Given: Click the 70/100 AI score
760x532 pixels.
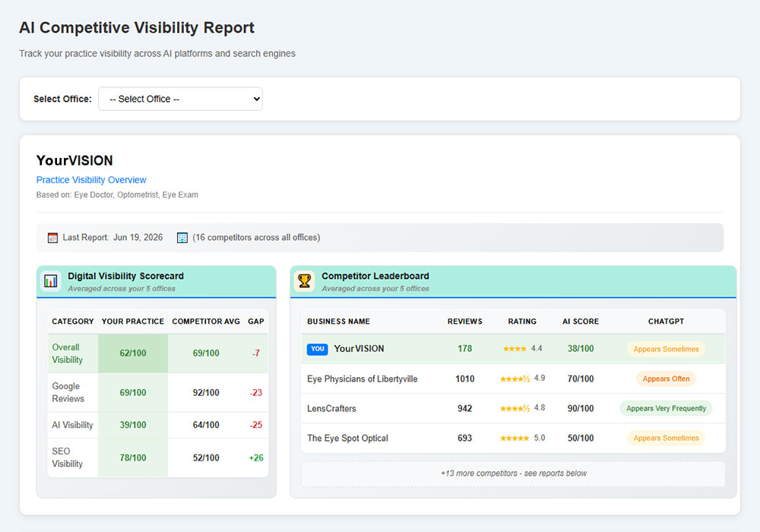Looking at the screenshot, I should [581, 379].
